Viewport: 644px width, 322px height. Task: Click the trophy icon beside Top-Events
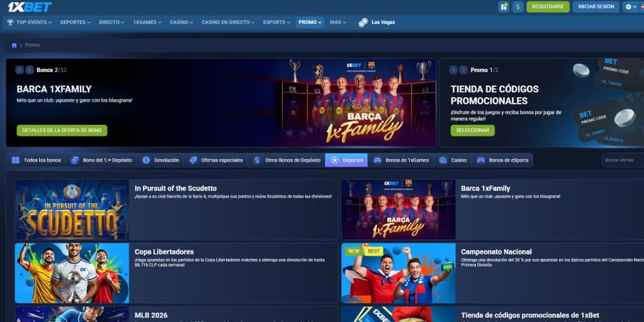[10, 22]
